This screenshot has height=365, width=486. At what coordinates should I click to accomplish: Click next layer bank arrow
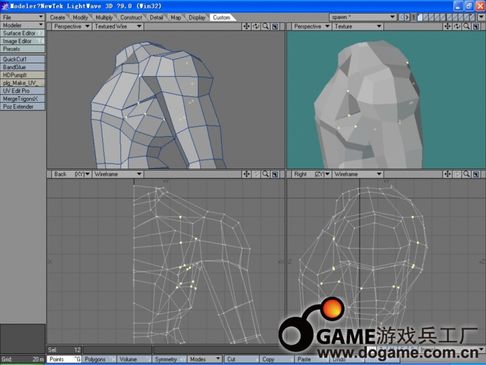407,17
